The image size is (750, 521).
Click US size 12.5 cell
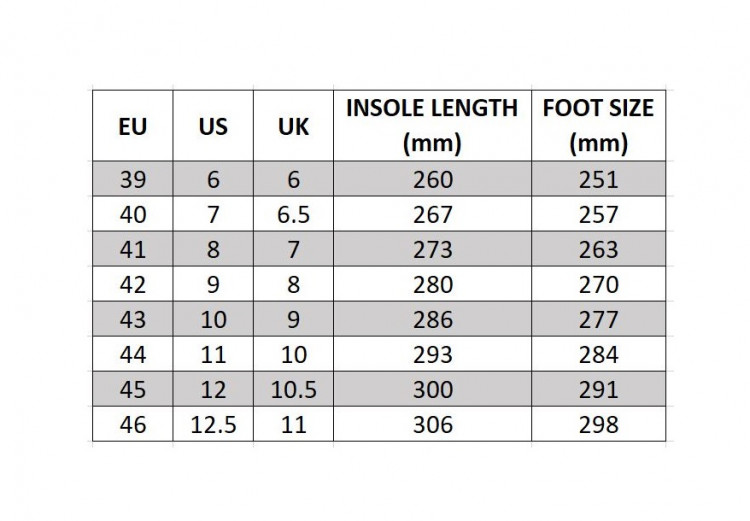click(x=213, y=424)
